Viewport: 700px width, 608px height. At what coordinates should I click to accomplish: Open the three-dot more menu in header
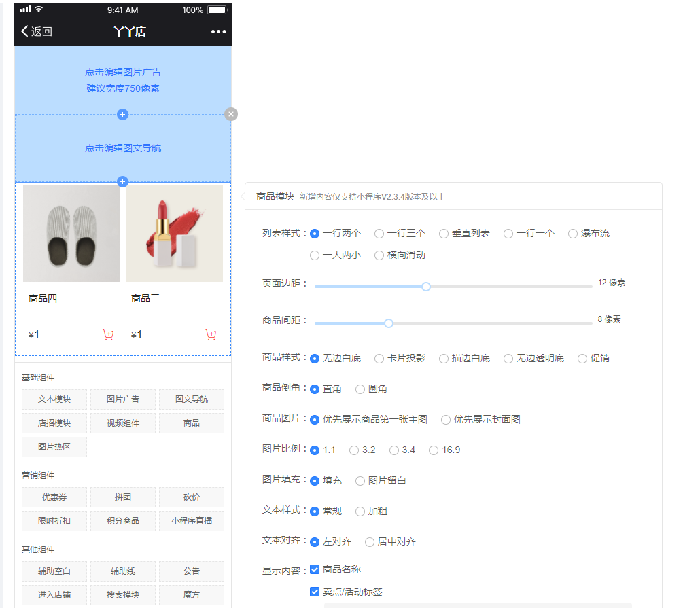(218, 31)
